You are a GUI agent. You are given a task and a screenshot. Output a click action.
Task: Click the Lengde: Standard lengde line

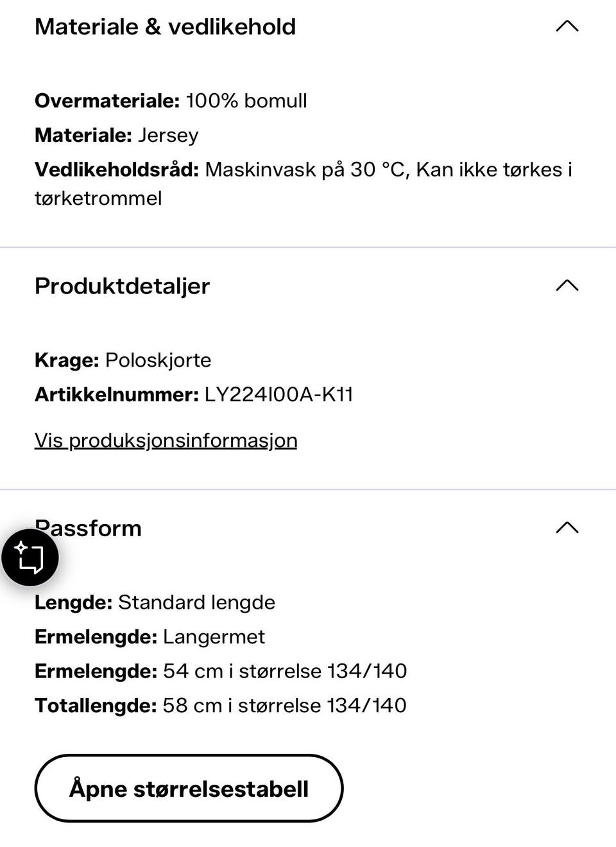coord(155,602)
